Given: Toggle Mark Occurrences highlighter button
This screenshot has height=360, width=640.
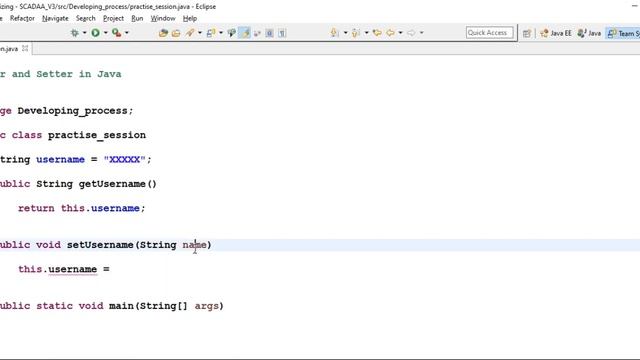Looking at the screenshot, I should click(x=245, y=33).
